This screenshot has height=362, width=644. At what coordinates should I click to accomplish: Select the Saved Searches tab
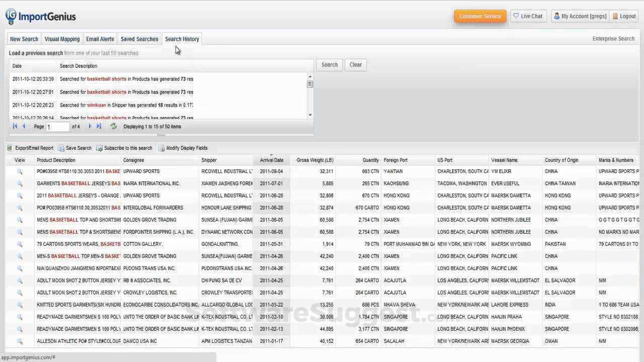click(139, 39)
